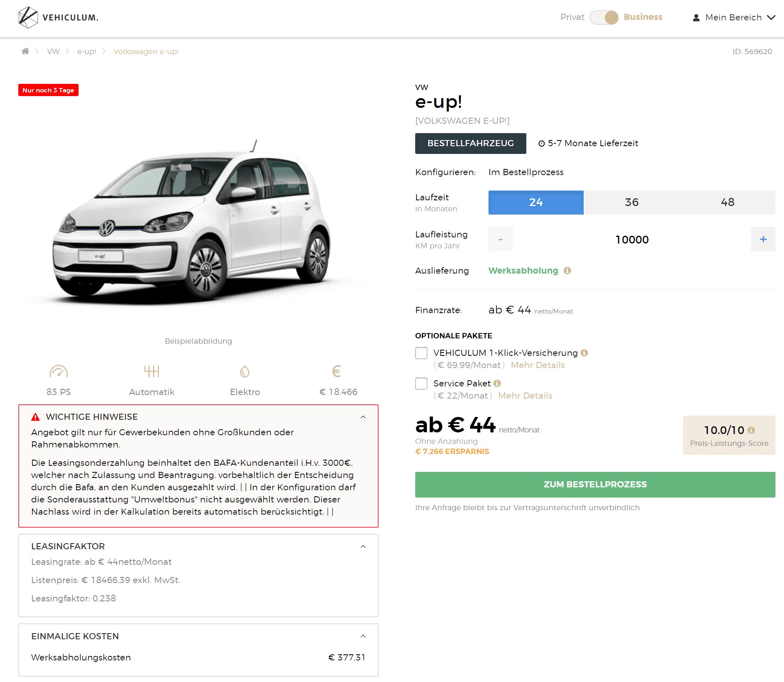
Task: Click the speedometer 83 PS icon
Action: [59, 371]
